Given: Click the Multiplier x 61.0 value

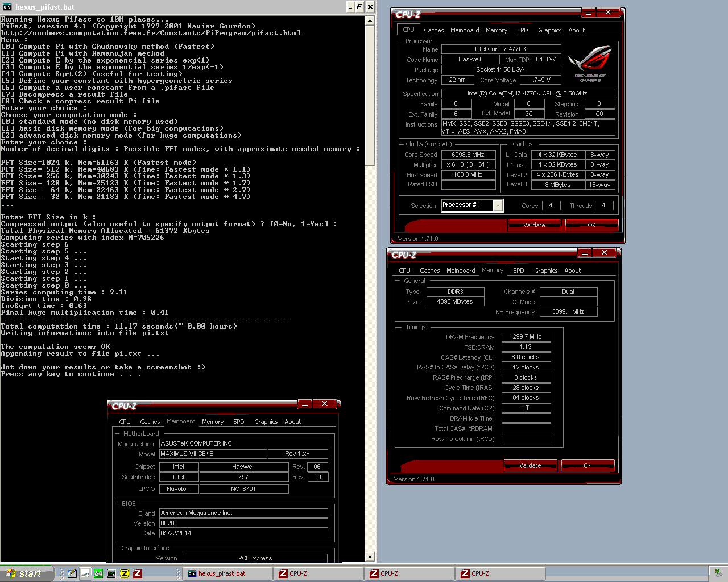Looking at the screenshot, I should click(x=468, y=165).
